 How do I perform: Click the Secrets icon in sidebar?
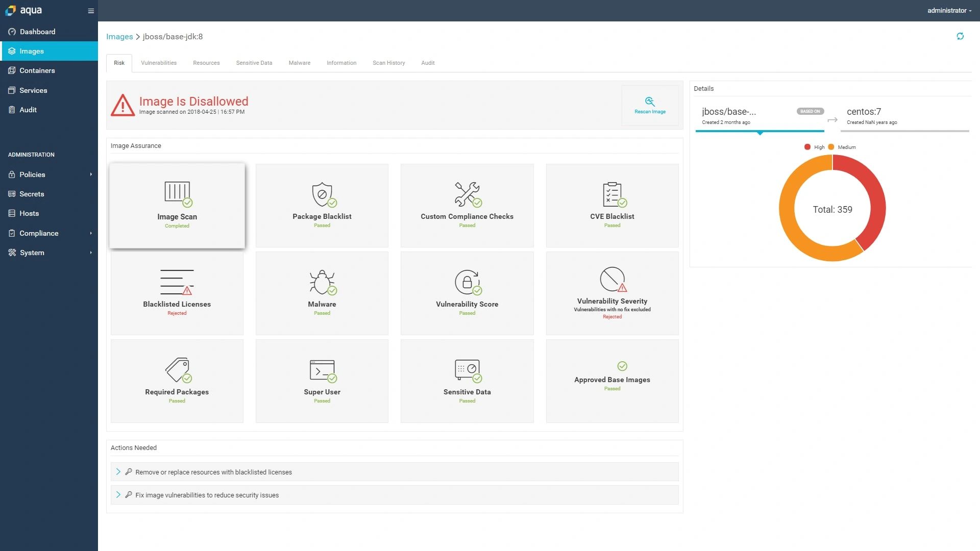[x=12, y=194]
